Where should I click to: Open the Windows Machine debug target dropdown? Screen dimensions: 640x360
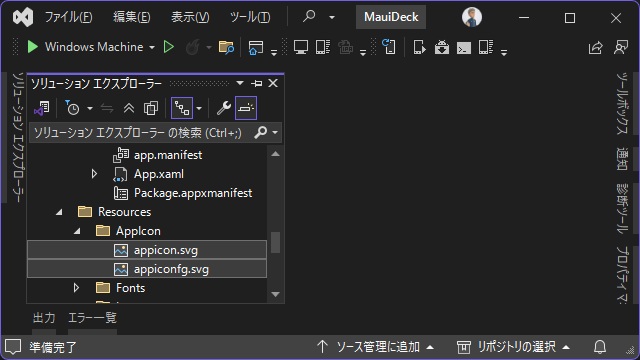[152, 47]
